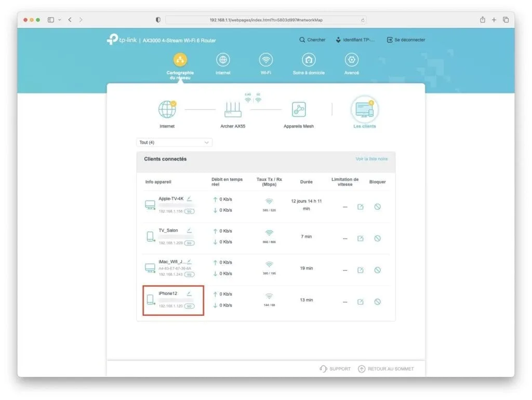Go to Soins à domicile tab
The width and height of the screenshot is (532, 400).
tap(309, 64)
